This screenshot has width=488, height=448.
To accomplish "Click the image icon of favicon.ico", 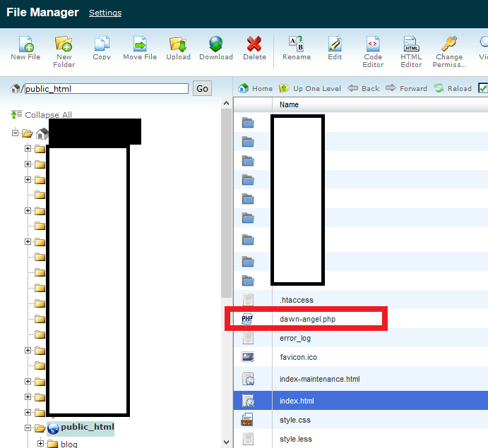I will (x=248, y=357).
